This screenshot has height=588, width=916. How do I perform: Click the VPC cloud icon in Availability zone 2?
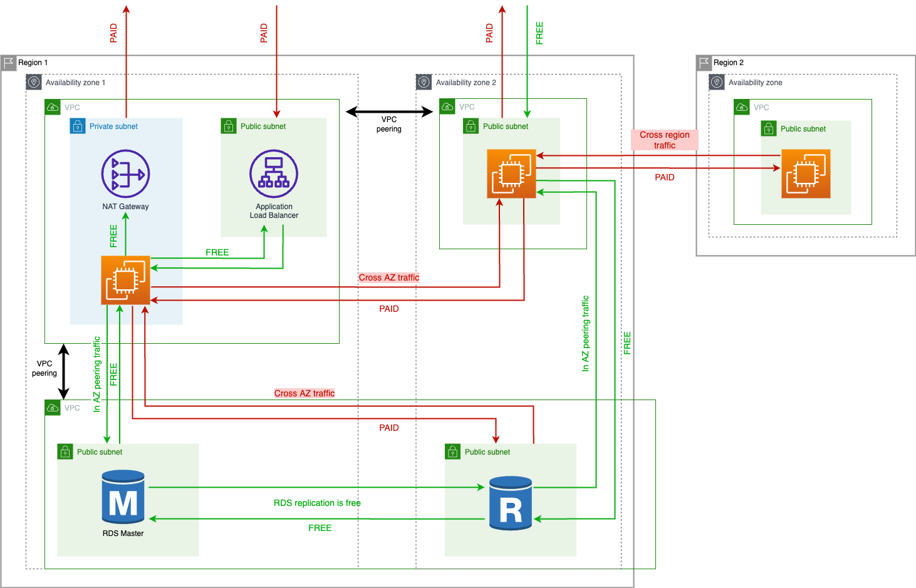pos(447,106)
